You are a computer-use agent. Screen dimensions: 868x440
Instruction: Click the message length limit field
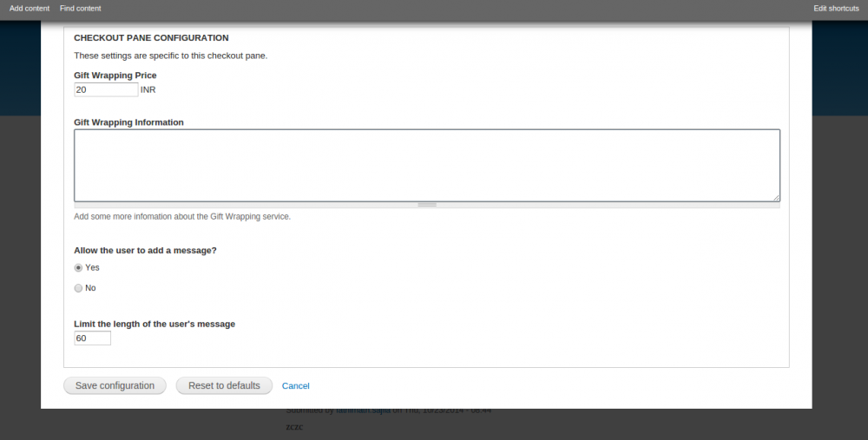click(x=92, y=338)
